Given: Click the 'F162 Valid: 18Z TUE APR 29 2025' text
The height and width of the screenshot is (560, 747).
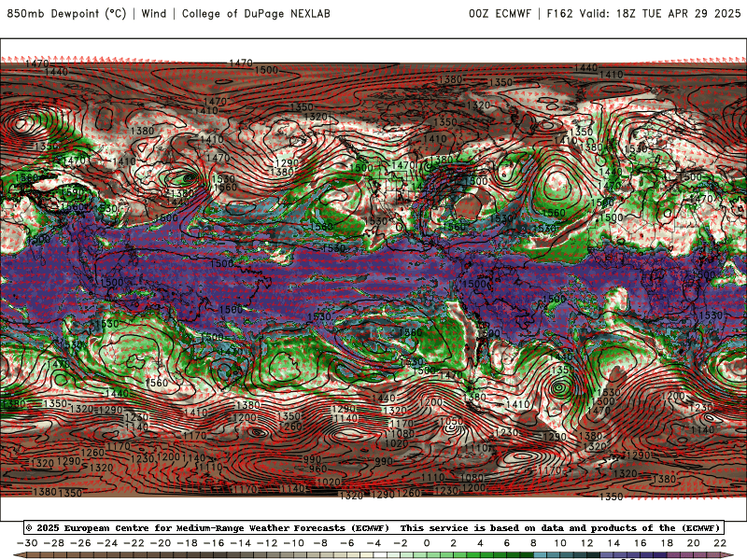Looking at the screenshot, I should (x=643, y=13).
